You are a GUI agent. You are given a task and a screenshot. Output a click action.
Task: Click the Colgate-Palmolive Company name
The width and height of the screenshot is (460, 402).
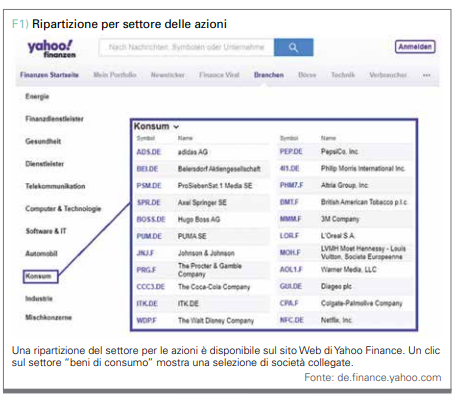(x=362, y=303)
